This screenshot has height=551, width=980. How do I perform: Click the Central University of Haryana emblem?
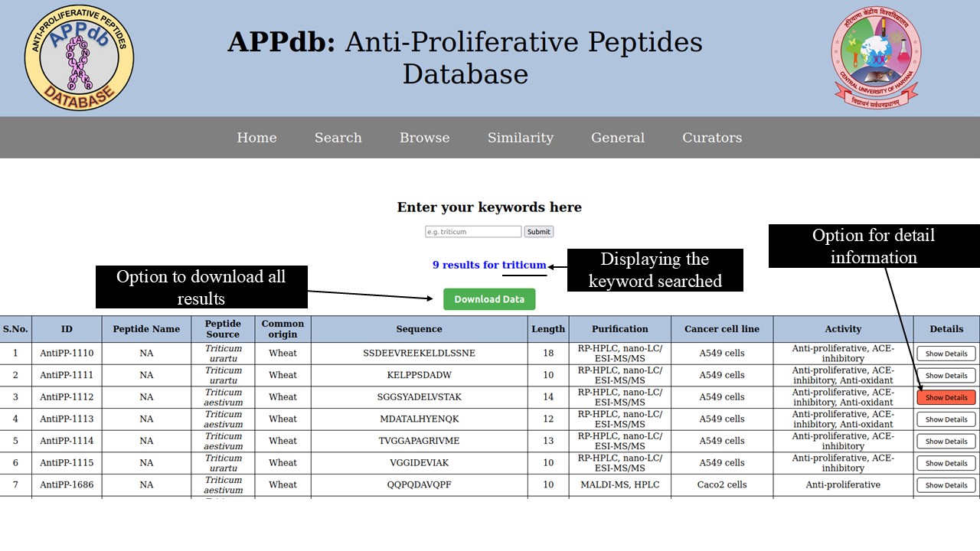tap(876, 58)
